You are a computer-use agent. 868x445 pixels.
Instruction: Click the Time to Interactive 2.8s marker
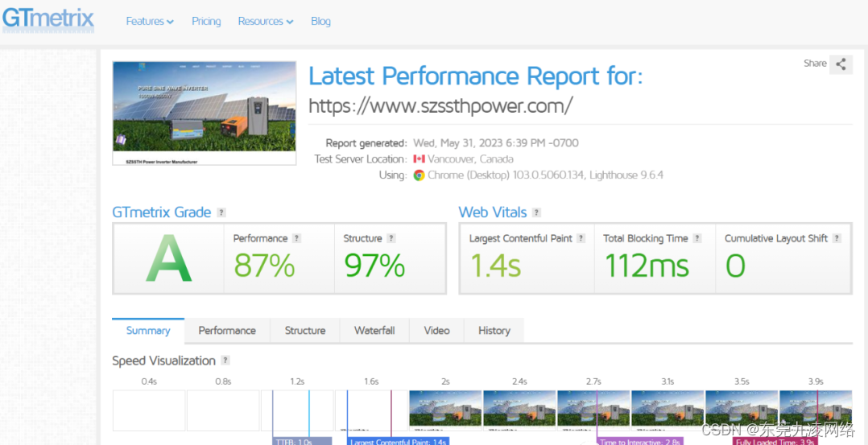pos(640,441)
